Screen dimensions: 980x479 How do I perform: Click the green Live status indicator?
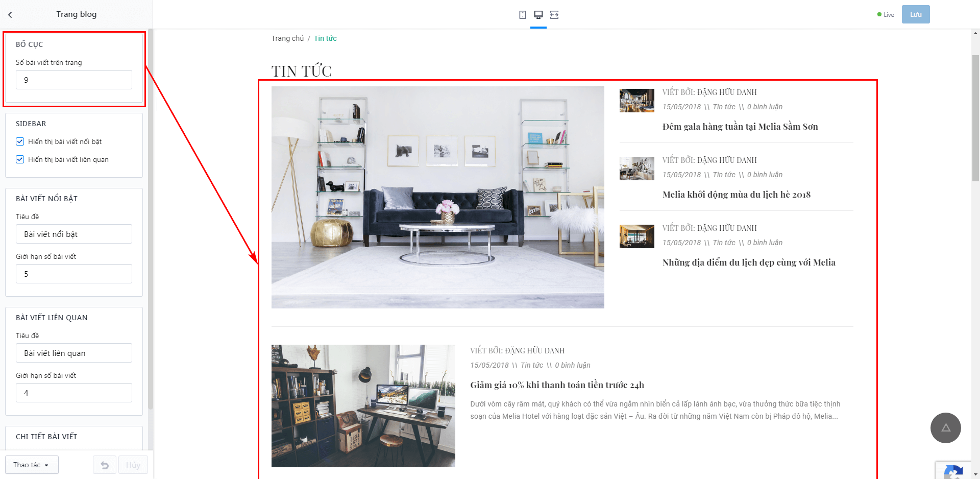886,15
